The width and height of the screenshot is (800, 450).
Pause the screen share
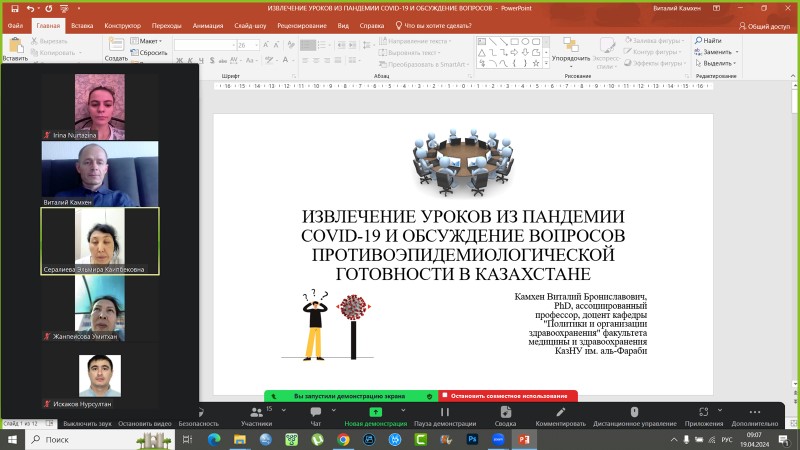tap(445, 416)
